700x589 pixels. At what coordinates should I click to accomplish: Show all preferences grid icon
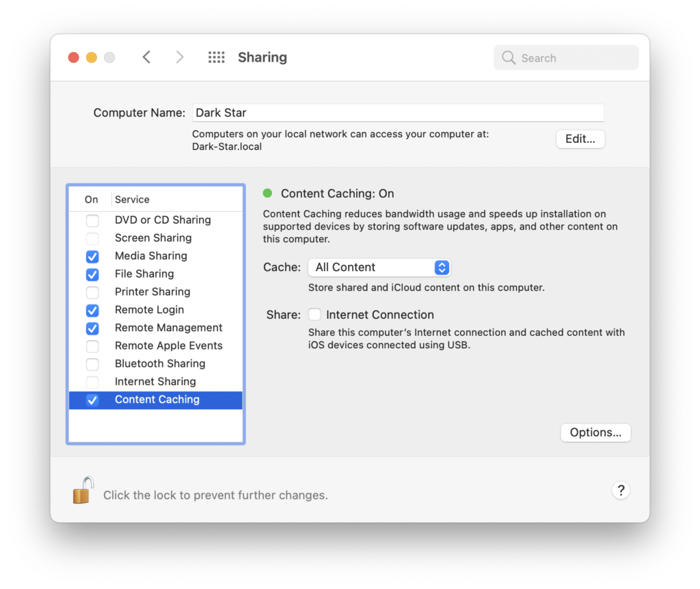(217, 57)
